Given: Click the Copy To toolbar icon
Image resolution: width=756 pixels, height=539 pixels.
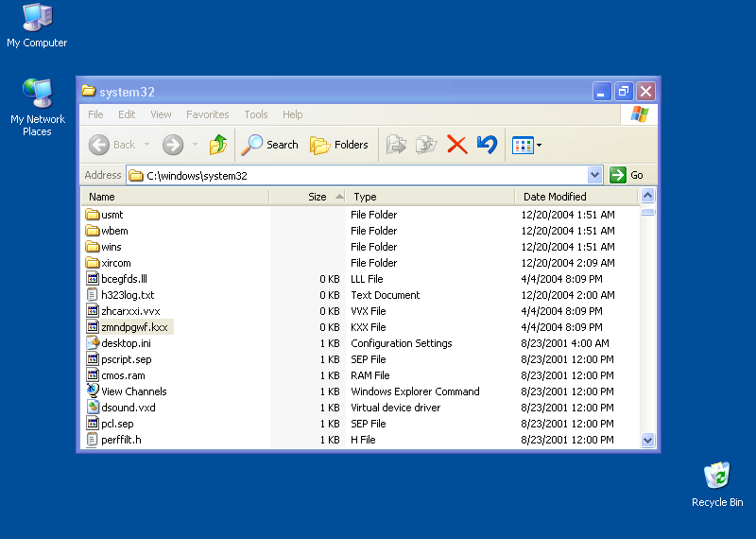Looking at the screenshot, I should tap(426, 145).
